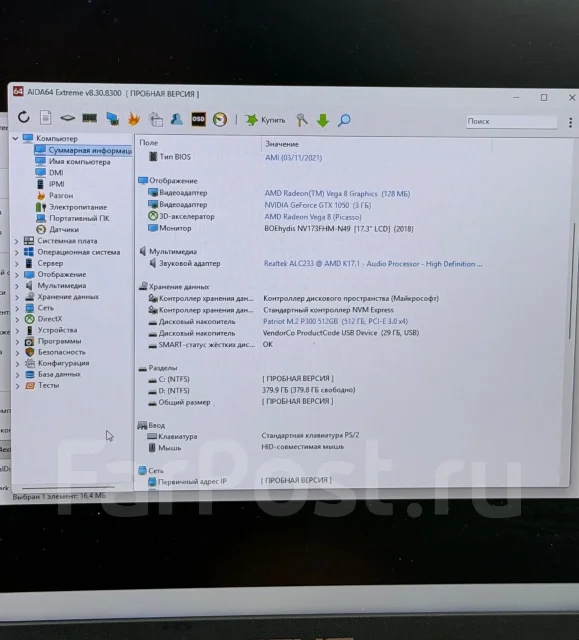Click the vertical scrollbar of details pane
579x640 pixels.
tap(571, 282)
